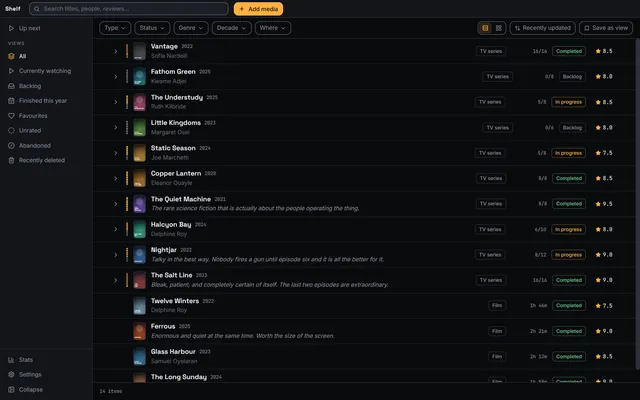Expand the Static Season row
Viewport: 640px width, 400px height.
(116, 153)
